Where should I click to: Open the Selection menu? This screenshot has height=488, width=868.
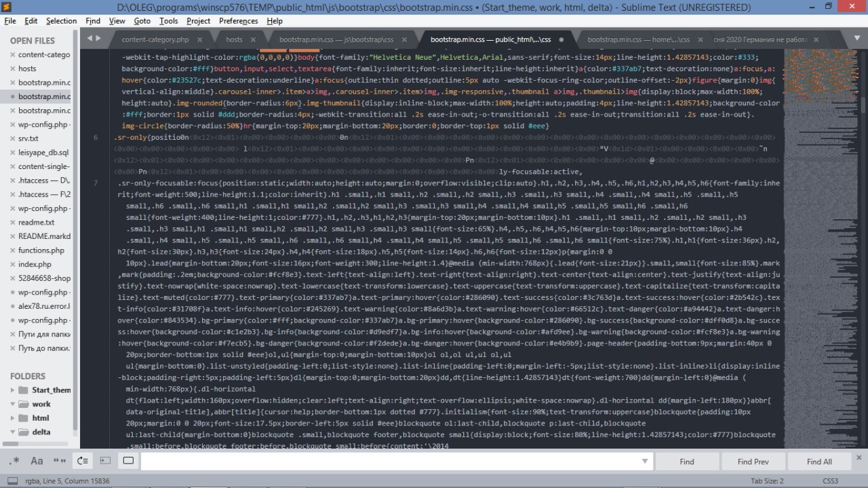[x=62, y=21]
